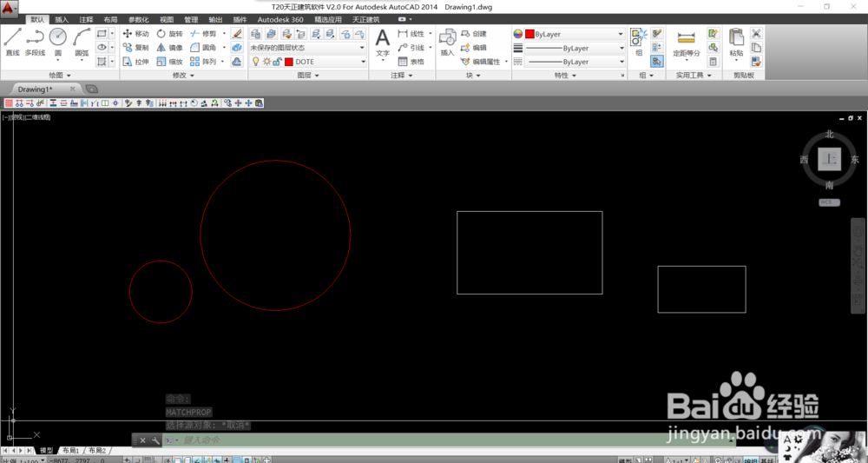The width and height of the screenshot is (868, 463).
Task: Open the Autodesk 360 ribbon tab
Action: pos(280,19)
